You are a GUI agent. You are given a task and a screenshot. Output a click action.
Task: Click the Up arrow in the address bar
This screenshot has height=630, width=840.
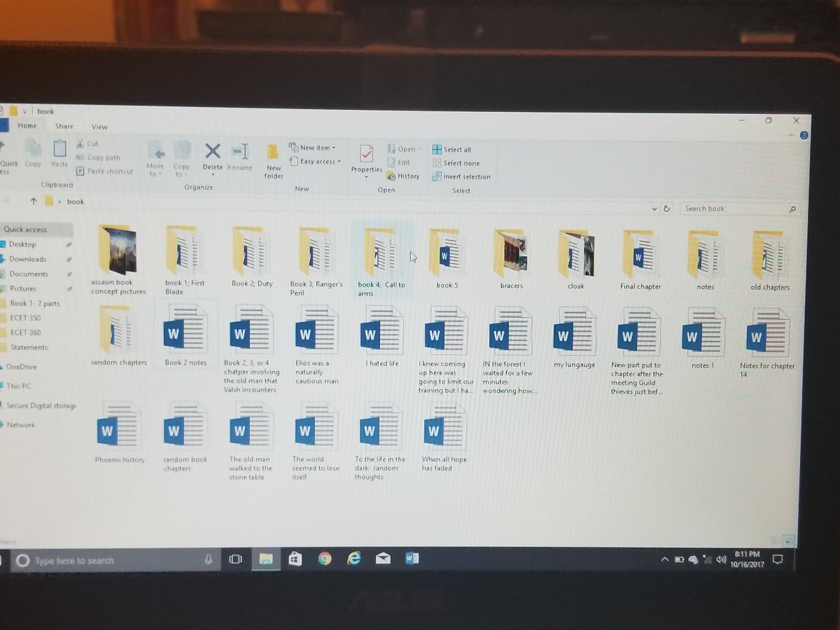point(33,201)
